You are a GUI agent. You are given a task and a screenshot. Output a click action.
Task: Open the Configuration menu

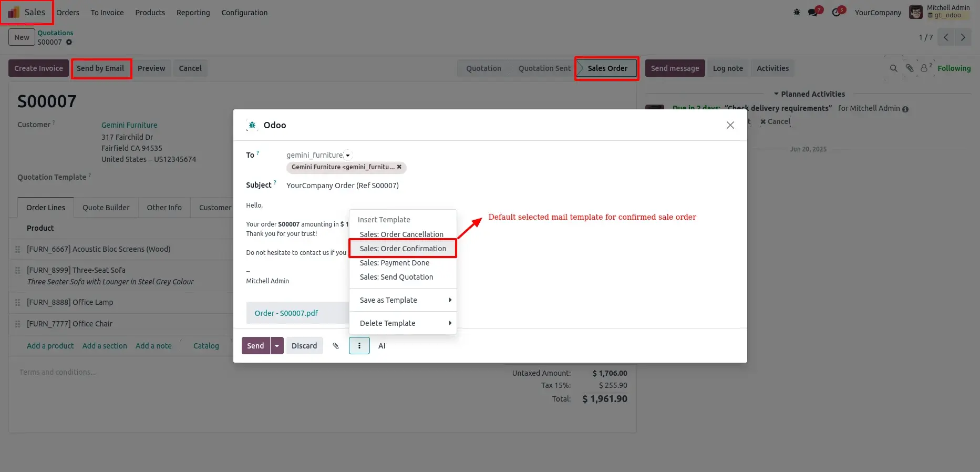244,13
